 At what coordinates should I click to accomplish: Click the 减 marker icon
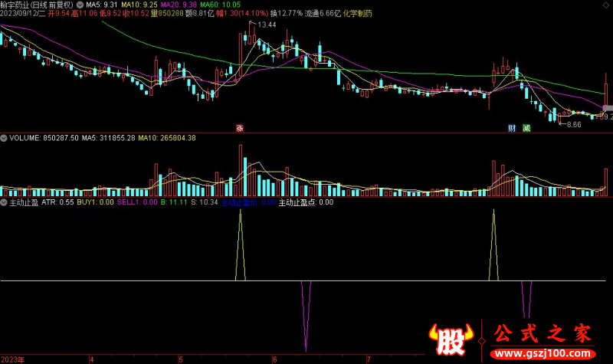pyautogui.click(x=526, y=128)
